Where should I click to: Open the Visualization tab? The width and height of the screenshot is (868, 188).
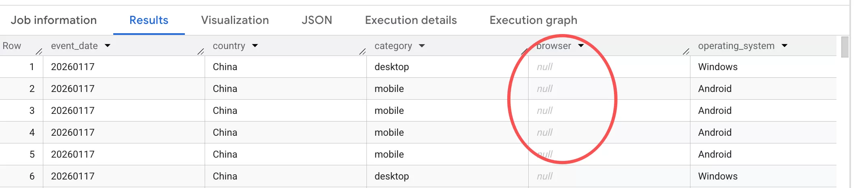[235, 20]
